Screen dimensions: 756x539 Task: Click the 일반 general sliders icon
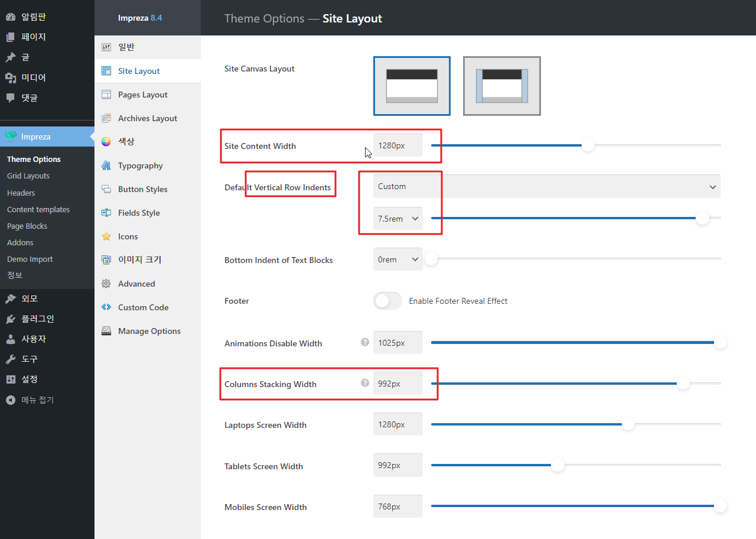pos(106,47)
